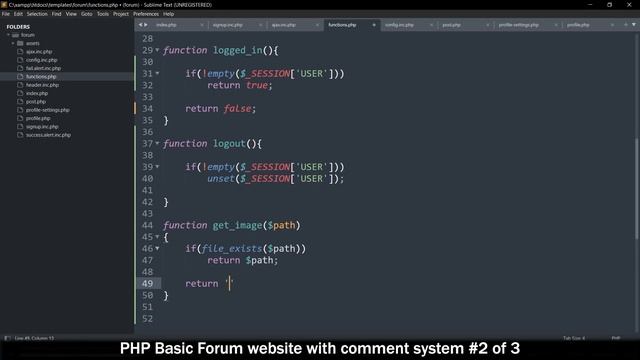This screenshot has height=360, width=640.
Task: Close the post.php tab
Action: [x=487, y=25]
